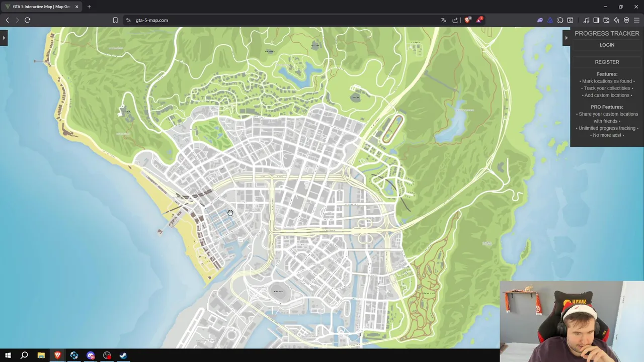Open the blue triangle extension icon
The width and height of the screenshot is (644, 362).
[550, 20]
